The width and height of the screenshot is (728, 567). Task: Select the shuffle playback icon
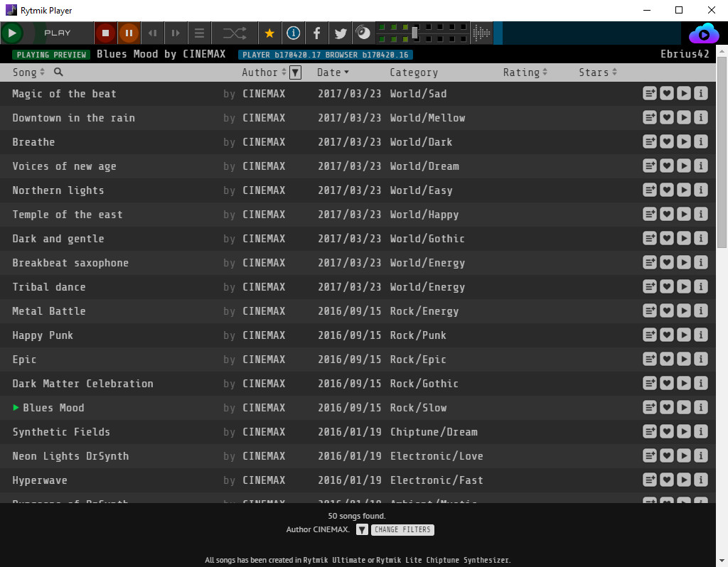(x=235, y=33)
